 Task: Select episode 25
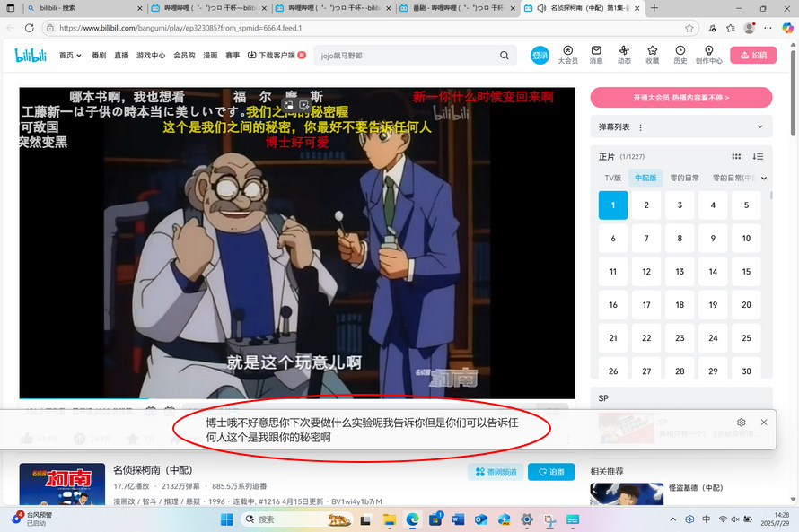746,338
